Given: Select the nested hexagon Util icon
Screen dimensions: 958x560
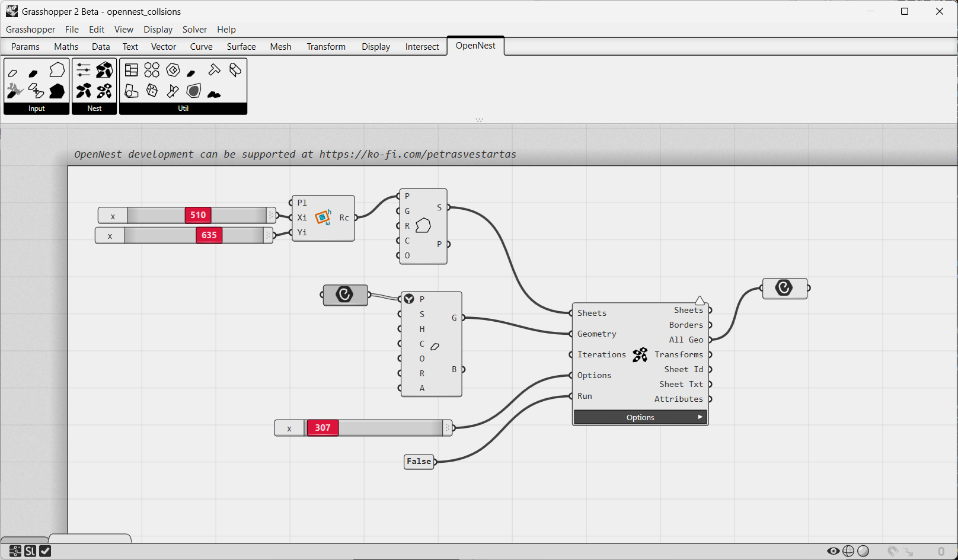Looking at the screenshot, I should click(x=173, y=70).
